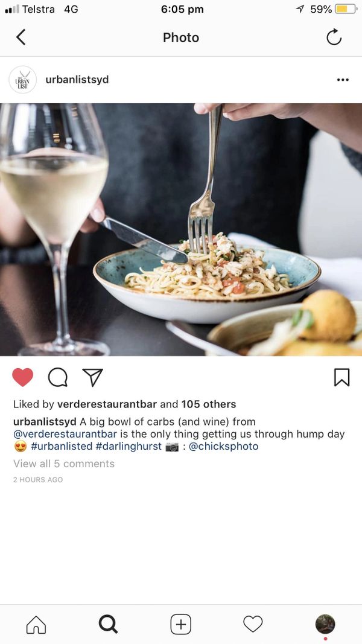Show the 105 others who liked

(209, 404)
